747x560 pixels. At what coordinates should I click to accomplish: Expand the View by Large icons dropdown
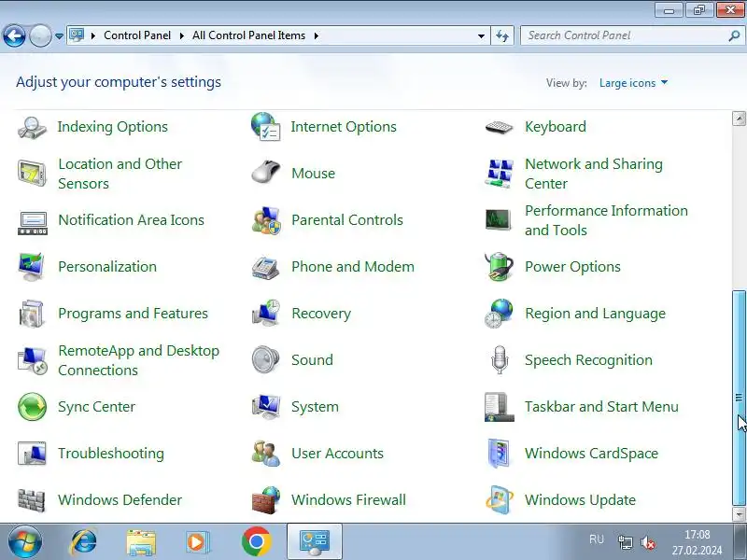coord(634,83)
